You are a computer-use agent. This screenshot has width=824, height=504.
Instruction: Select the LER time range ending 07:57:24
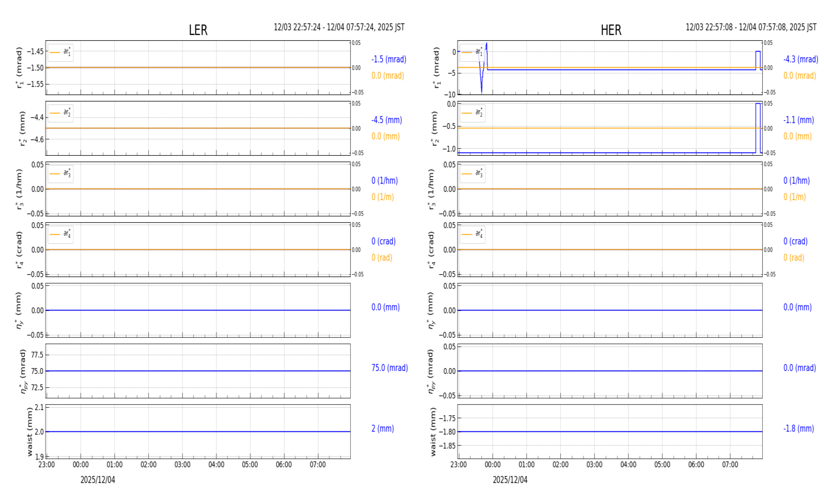point(339,27)
